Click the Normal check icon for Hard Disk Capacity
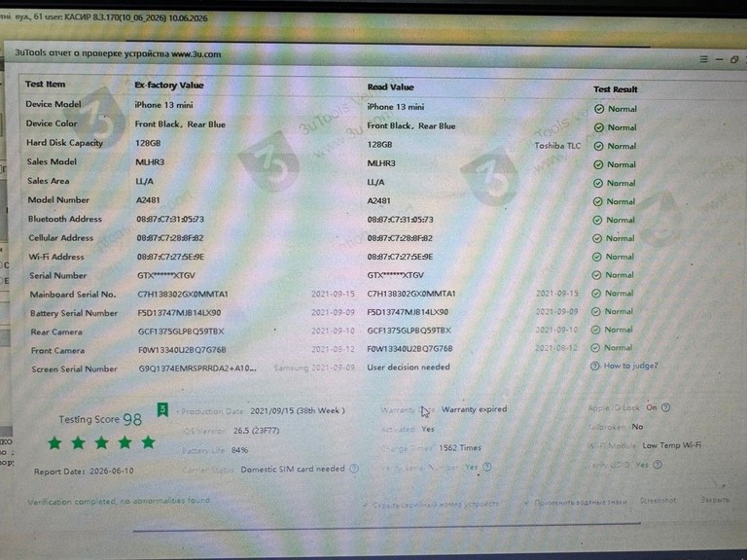This screenshot has width=747, height=560. click(599, 146)
